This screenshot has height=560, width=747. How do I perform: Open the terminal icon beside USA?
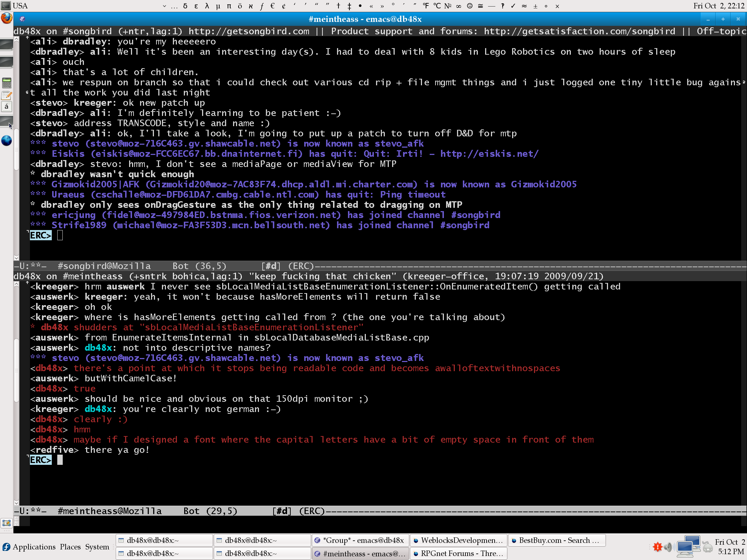pos(6,5)
